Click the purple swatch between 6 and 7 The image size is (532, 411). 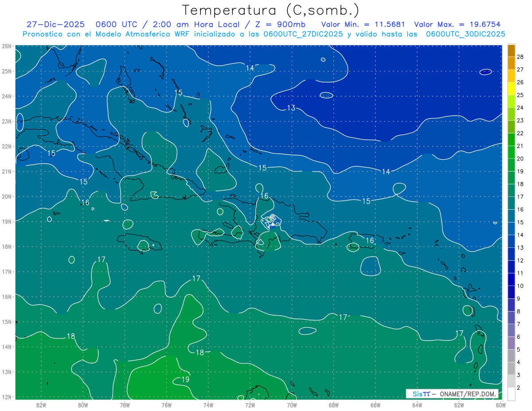tap(511, 330)
